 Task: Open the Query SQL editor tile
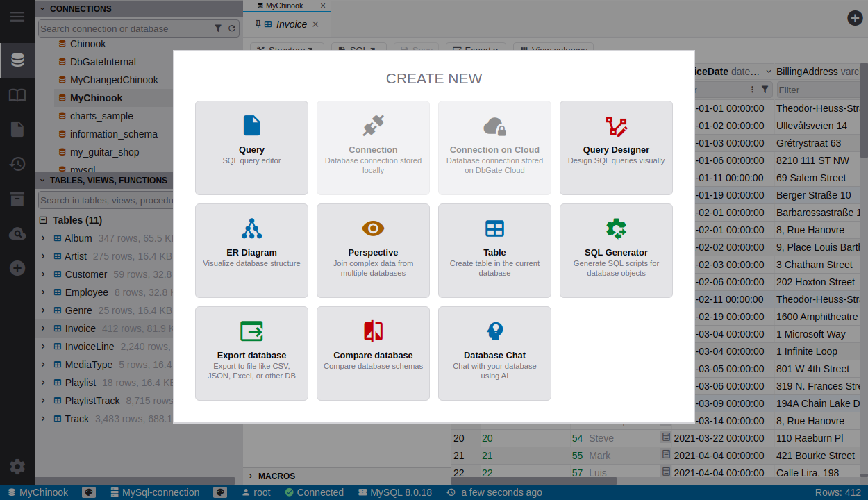[x=251, y=148]
